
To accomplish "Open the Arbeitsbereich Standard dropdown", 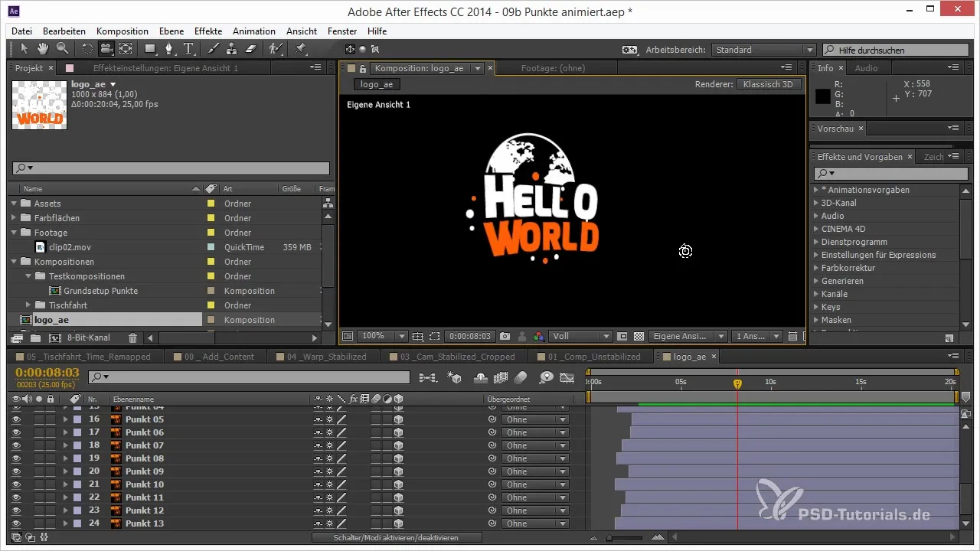I will (763, 50).
